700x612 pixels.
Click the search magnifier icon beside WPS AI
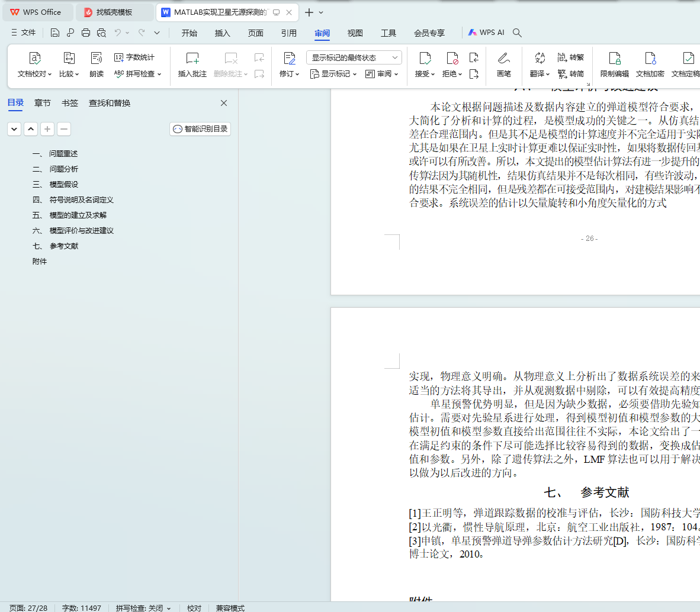coord(517,33)
